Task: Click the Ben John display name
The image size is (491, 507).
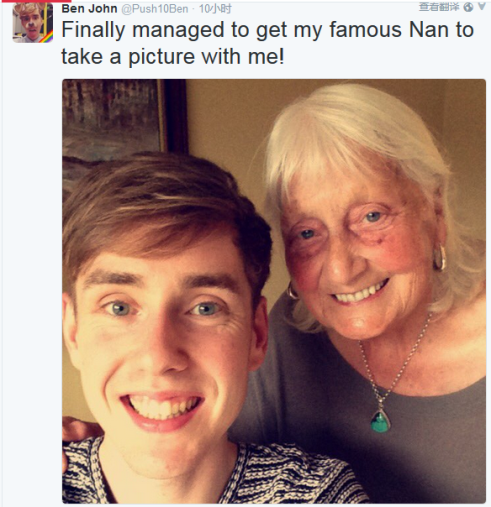Action: pos(89,9)
